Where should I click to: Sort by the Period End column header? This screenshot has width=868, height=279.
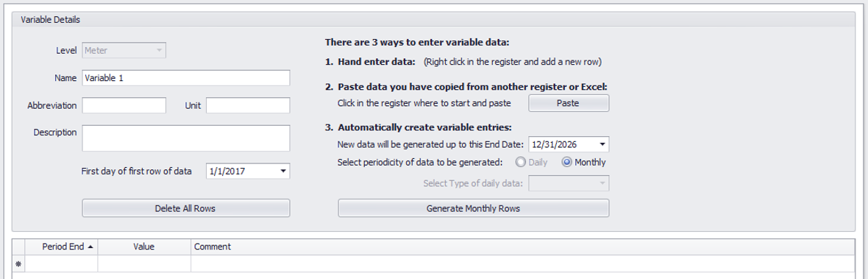(62, 247)
